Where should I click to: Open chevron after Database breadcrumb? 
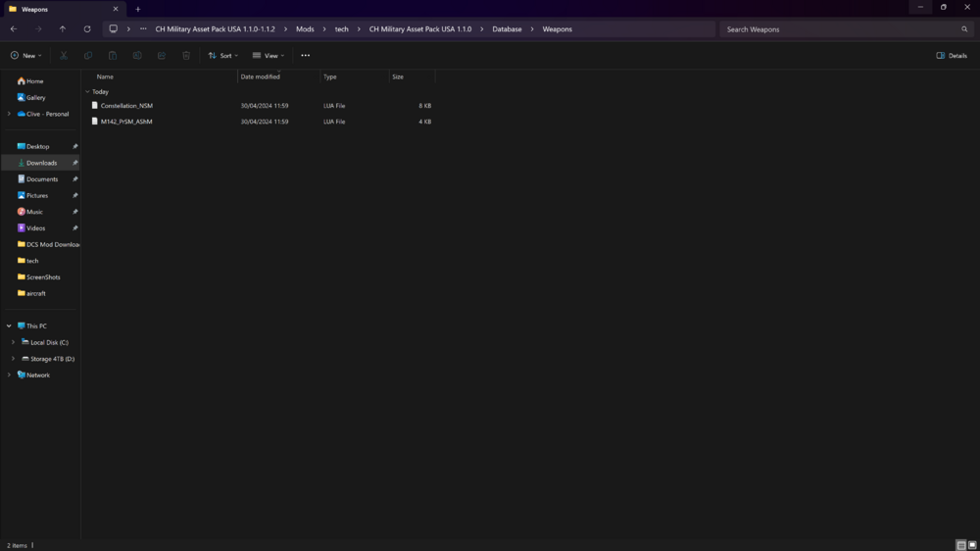click(x=532, y=28)
